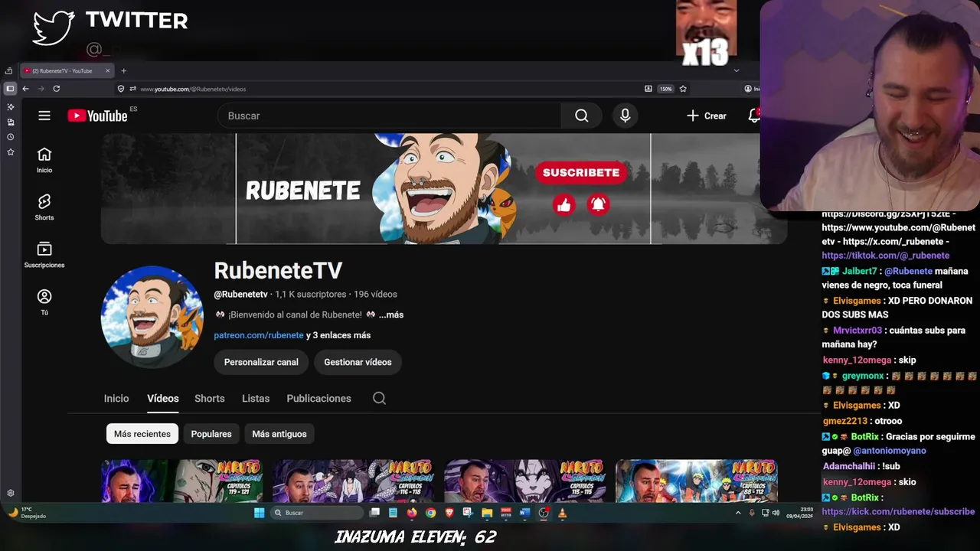Open Task View on the taskbar

coord(374,513)
